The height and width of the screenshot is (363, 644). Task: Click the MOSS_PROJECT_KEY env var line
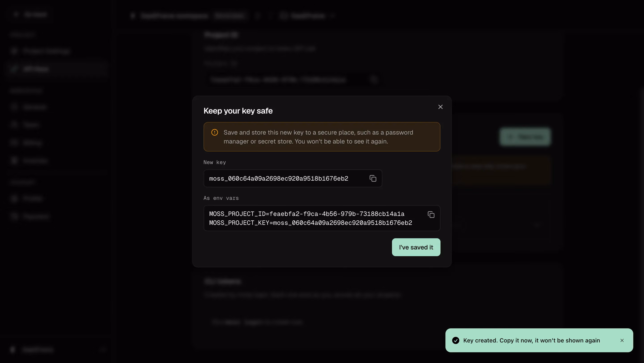tap(311, 223)
